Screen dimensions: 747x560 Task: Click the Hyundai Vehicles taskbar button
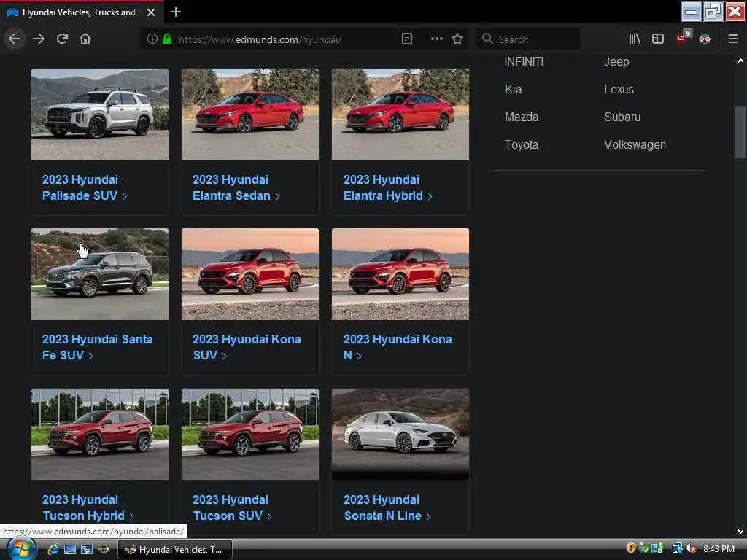(175, 550)
